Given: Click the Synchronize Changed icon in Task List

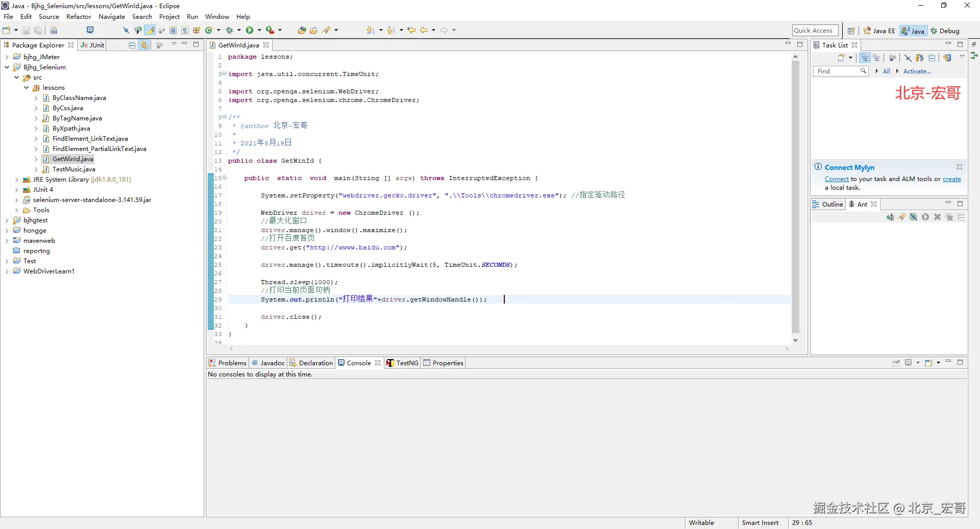Looking at the screenshot, I should click(947, 58).
